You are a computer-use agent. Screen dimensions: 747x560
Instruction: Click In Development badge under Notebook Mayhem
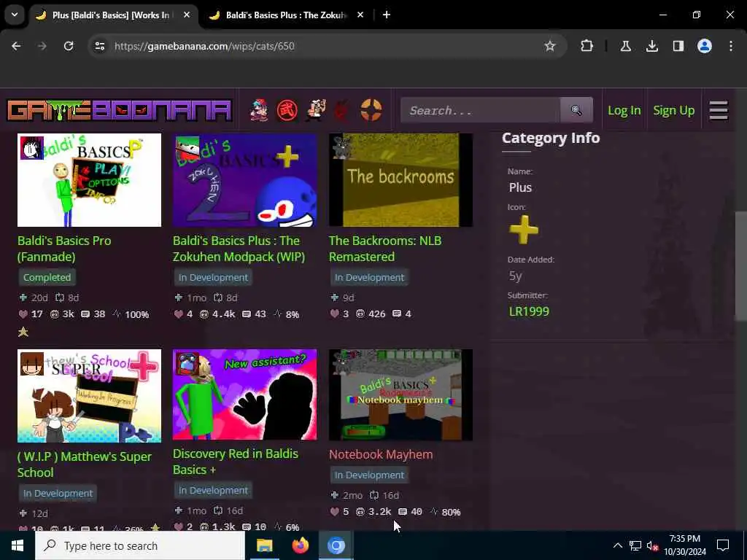click(x=369, y=475)
